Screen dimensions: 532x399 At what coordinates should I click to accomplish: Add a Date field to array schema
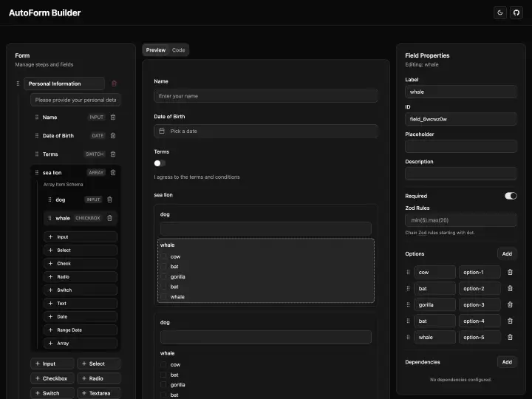click(81, 316)
